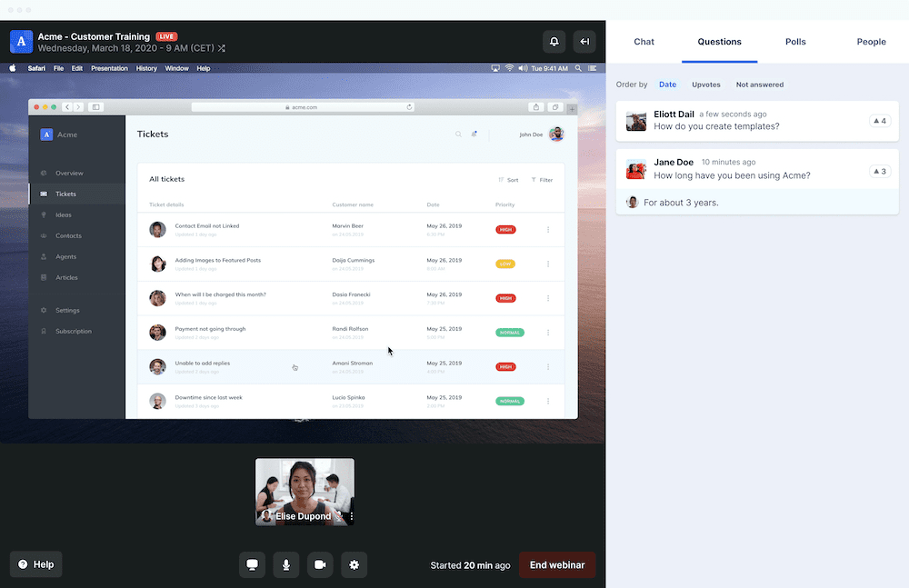Image resolution: width=909 pixels, height=588 pixels.
Task: Click Eliott Dail's avatar in questions
Action: click(x=636, y=121)
